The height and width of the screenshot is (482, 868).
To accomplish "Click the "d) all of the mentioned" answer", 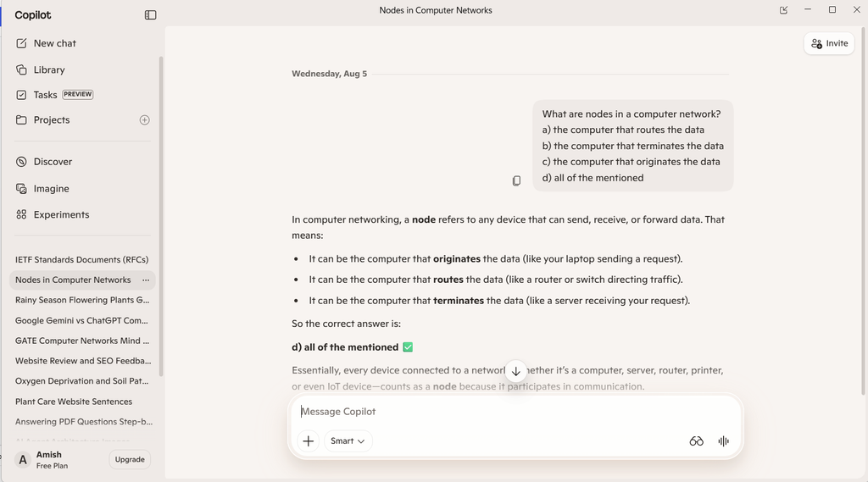I will pos(345,347).
